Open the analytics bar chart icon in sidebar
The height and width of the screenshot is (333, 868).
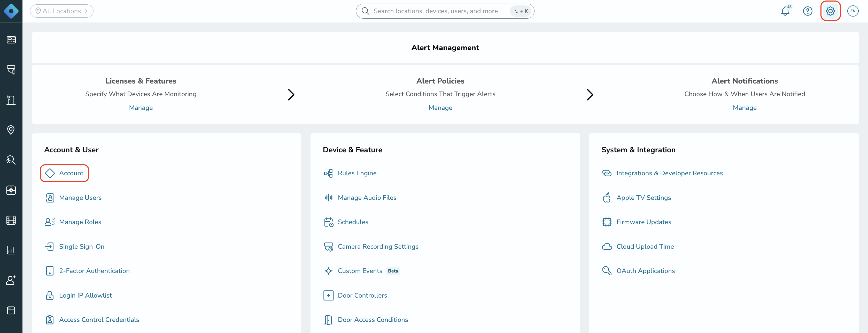click(x=11, y=250)
